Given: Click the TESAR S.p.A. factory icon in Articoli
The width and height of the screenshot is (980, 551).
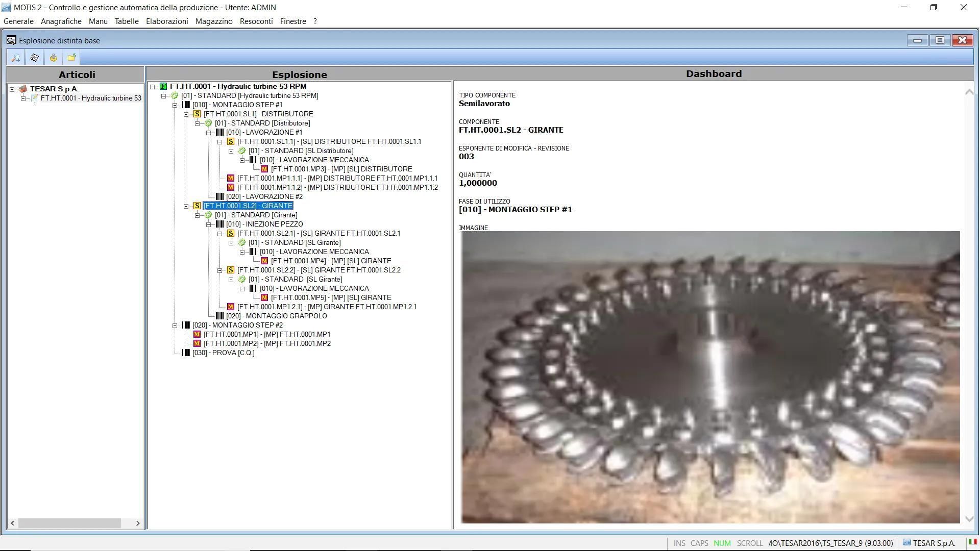Looking at the screenshot, I should coord(23,89).
